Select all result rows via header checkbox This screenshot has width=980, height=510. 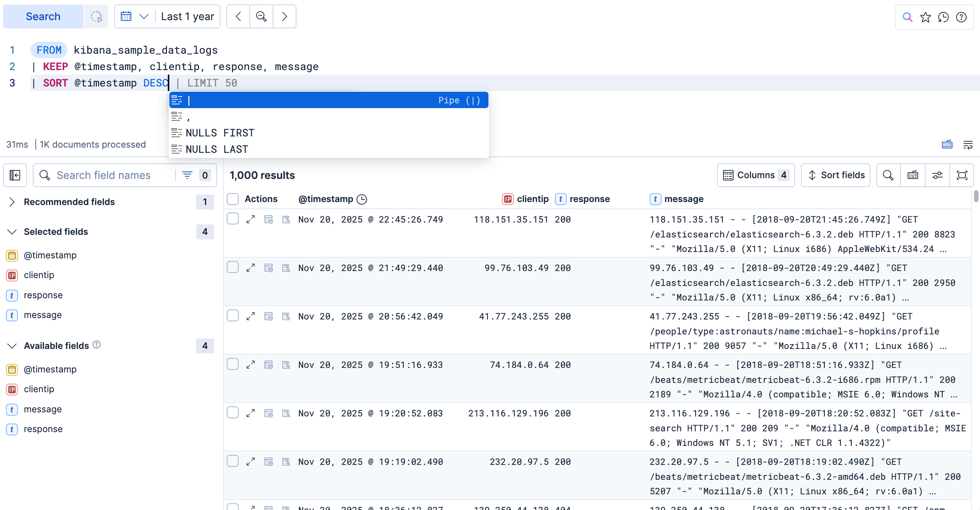[x=232, y=199]
